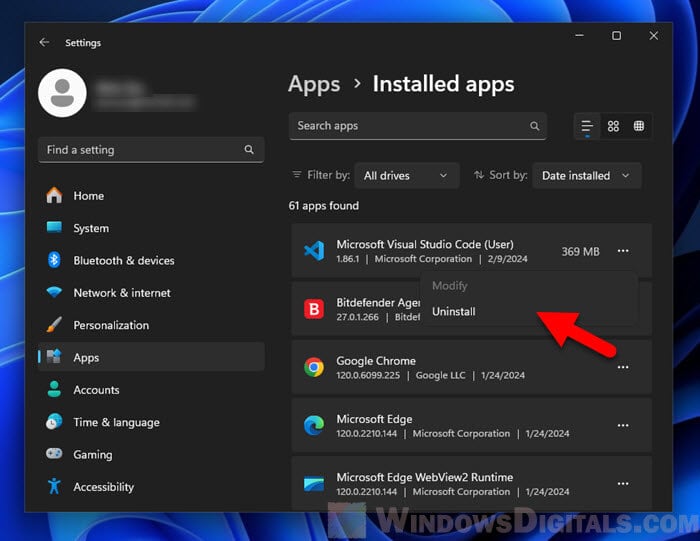Click the Bitdefender Agent entry name
This screenshot has height=541, width=700.
click(378, 303)
